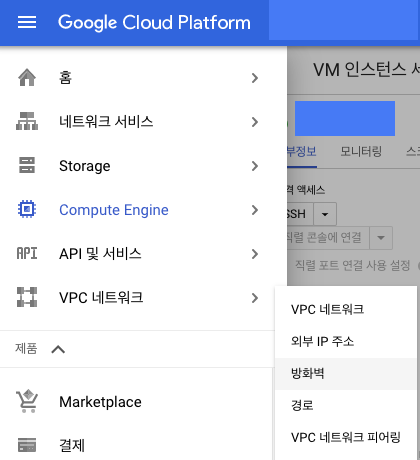Click the VM 인스턴스 page heading
Screen dimensions: 420x460
pyautogui.click(x=366, y=70)
